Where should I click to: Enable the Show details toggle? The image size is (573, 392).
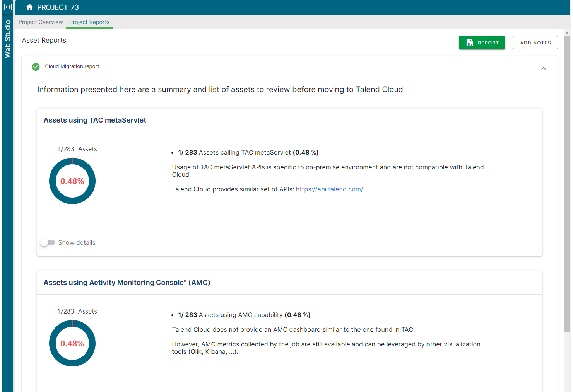pos(48,242)
